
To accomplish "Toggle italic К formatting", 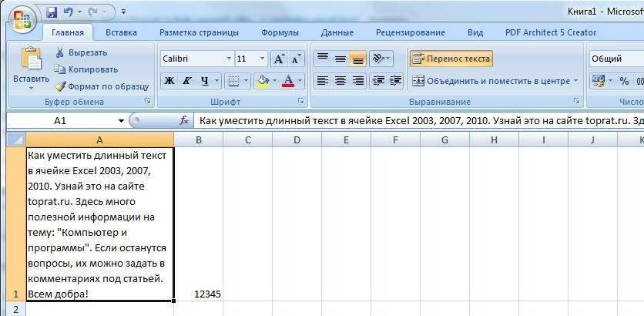I will [x=186, y=81].
